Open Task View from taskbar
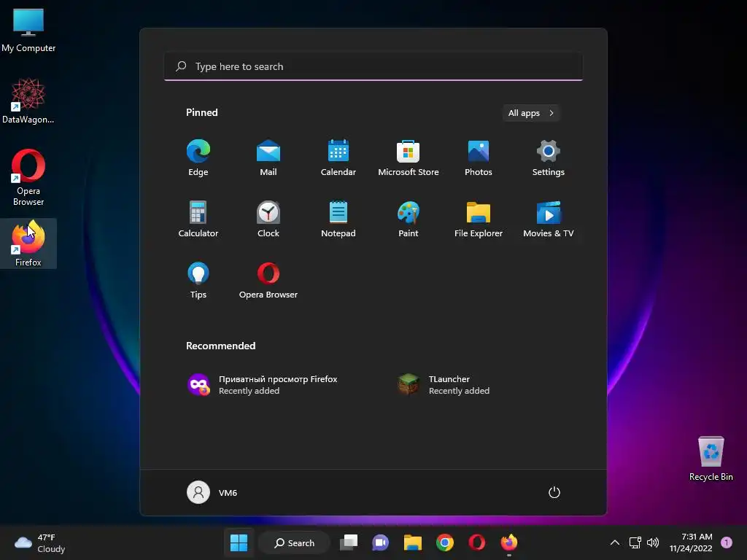Viewport: 747px width, 560px height. click(x=349, y=542)
